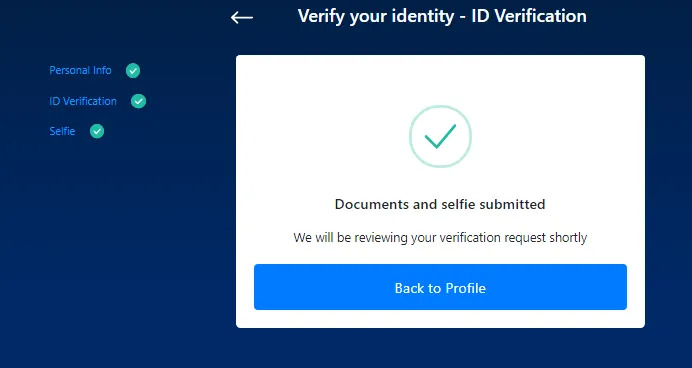Click the green check beside Personal Info
692x368 pixels.
(x=133, y=71)
